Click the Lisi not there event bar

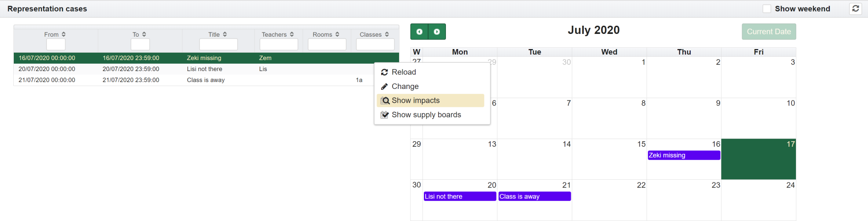460,196
